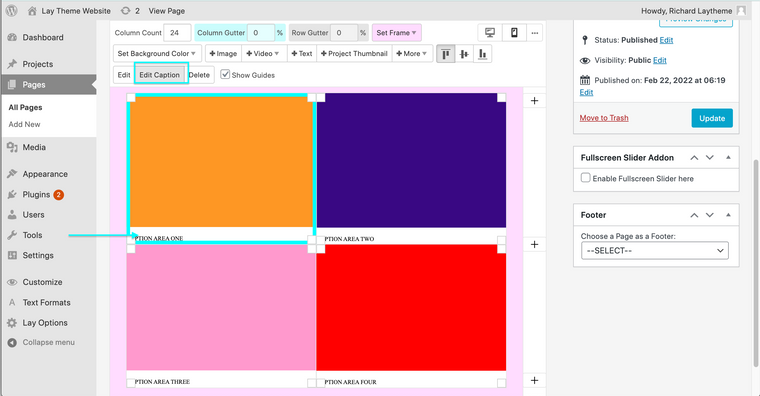
Task: Add a Project Thumbnail element
Action: click(x=354, y=54)
